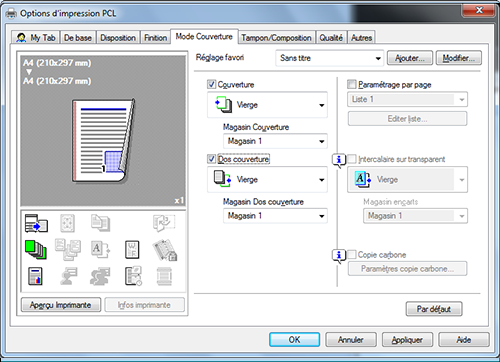Open Intercalaire transparent Vierge dropdown
This screenshot has width=500, height=362.
[407, 180]
